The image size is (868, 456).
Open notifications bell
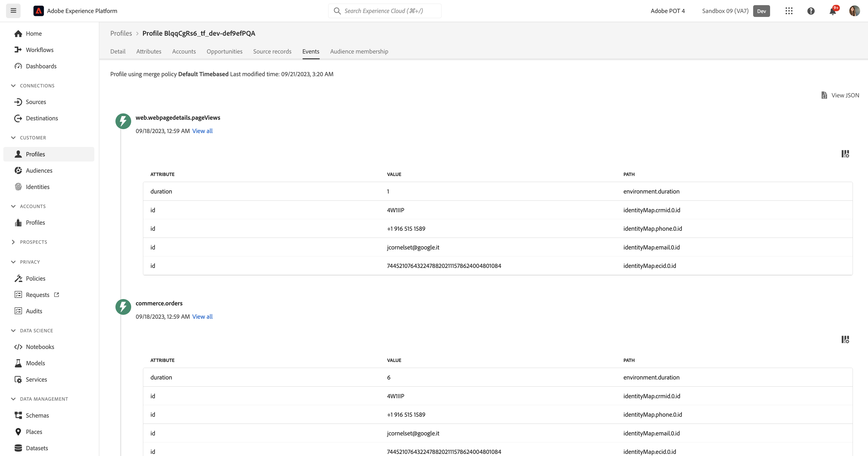click(833, 11)
